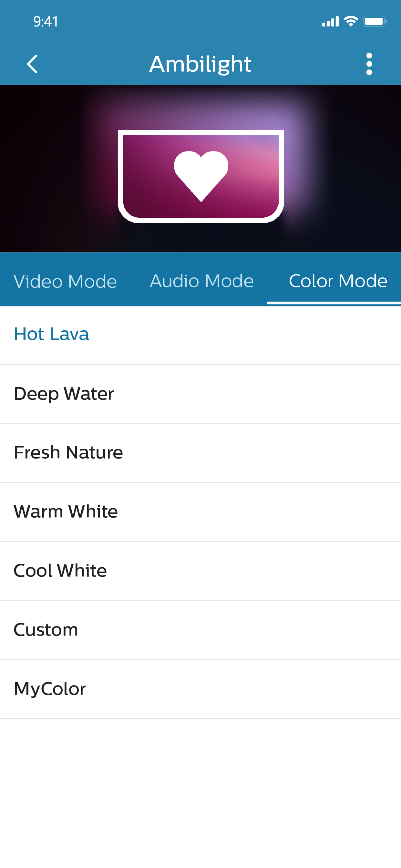401x868 pixels.
Task: Select Warm White from the list
Action: pos(66,512)
